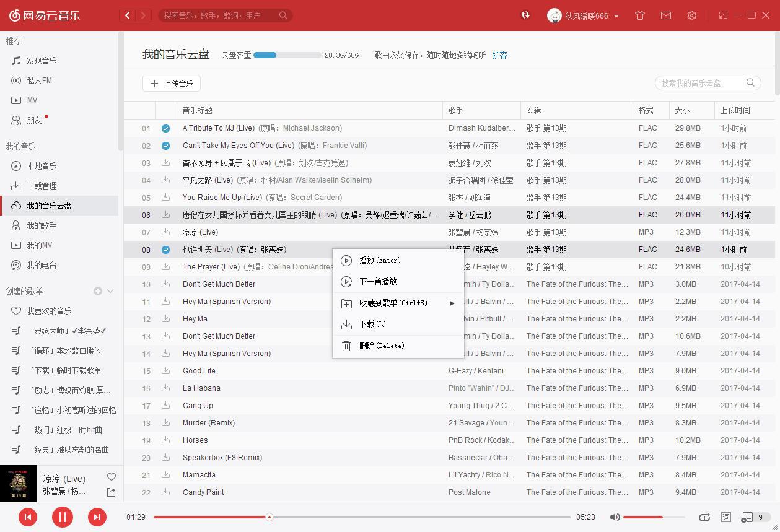
Task: Select song row Murder (Remix)
Action: [x=449, y=423]
